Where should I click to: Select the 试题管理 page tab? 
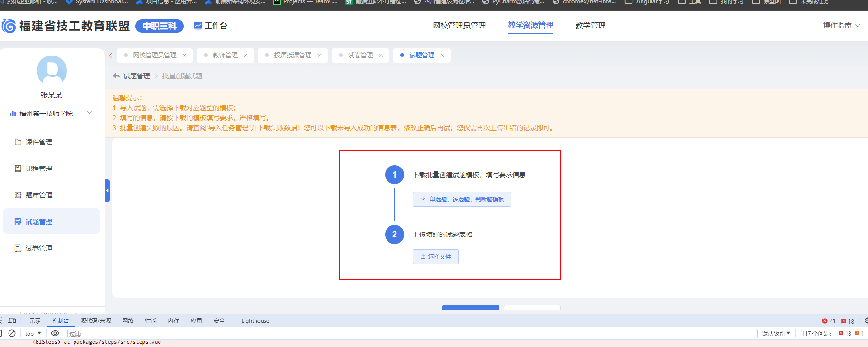(x=422, y=56)
